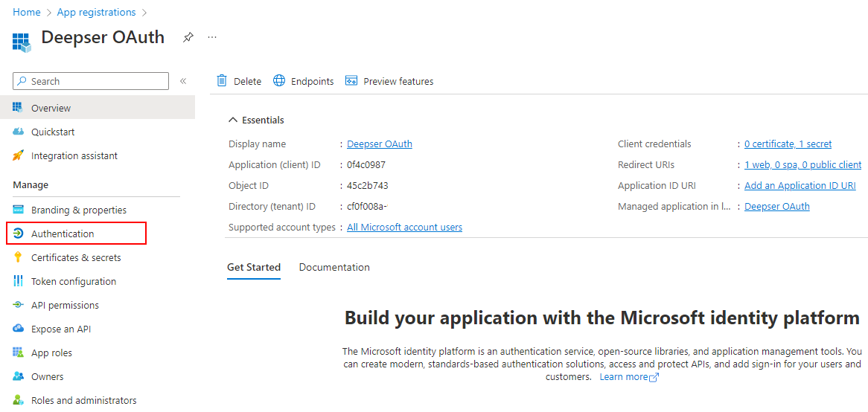Screen dimensions: 868x412
Task: Switch to the Get Started tab
Action: point(254,267)
